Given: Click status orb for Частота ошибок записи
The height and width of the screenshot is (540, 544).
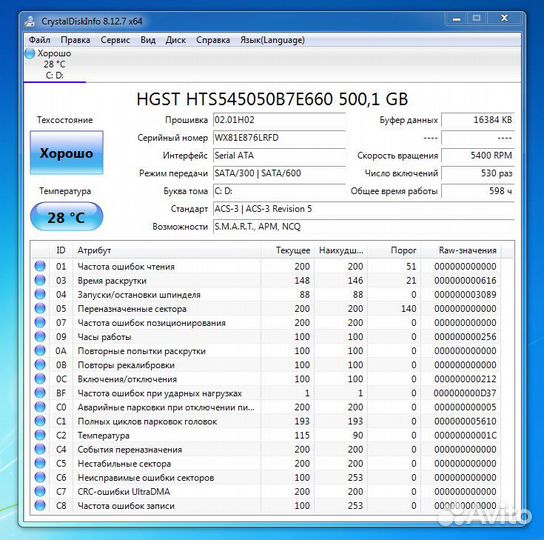Looking at the screenshot, I should click(x=40, y=505).
